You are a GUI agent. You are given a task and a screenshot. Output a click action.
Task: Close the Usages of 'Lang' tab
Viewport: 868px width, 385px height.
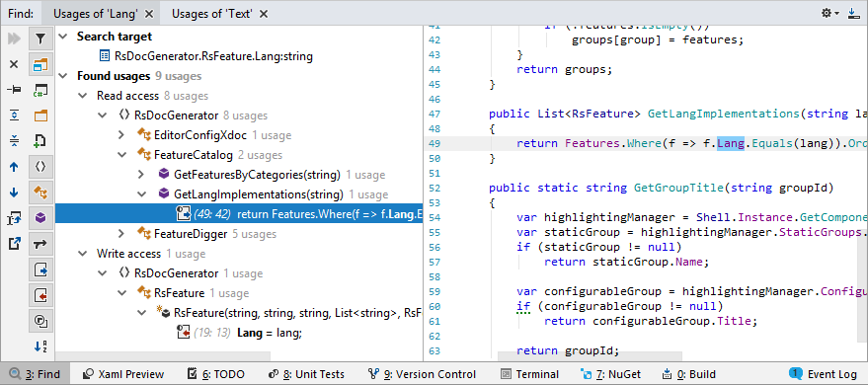(148, 14)
